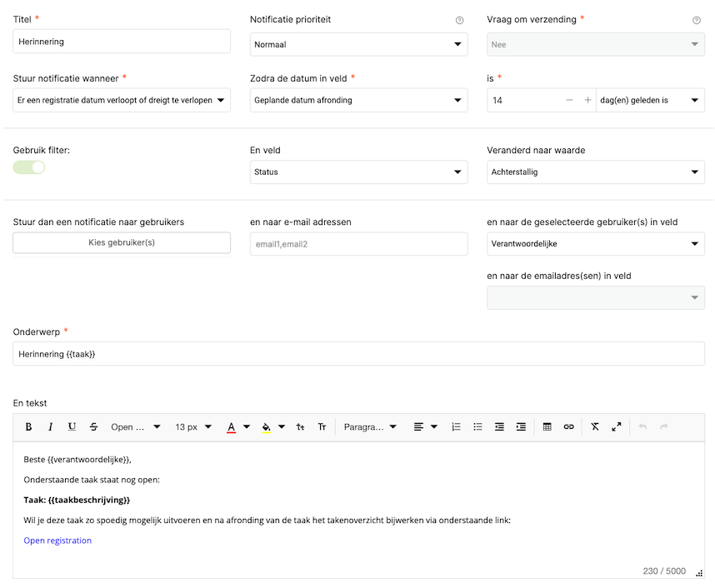Expand the Veranderd naar waarde dropdown
The width and height of the screenshot is (715, 588).
point(595,172)
